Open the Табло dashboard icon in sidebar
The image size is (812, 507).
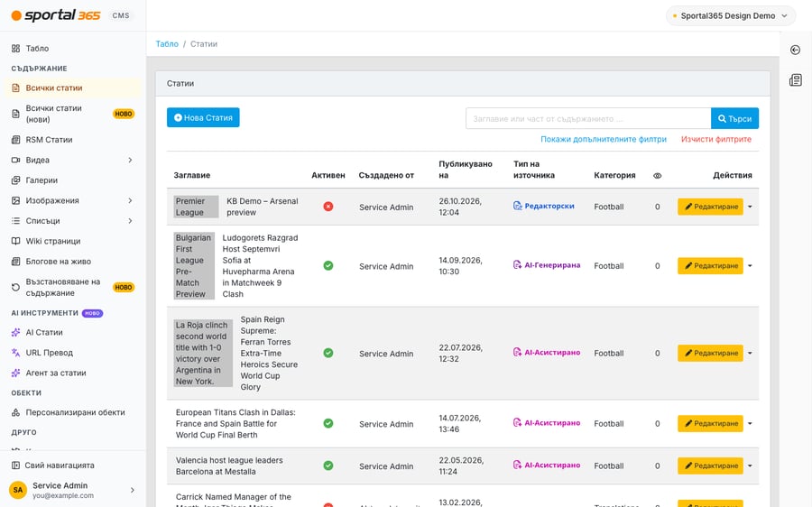15,48
